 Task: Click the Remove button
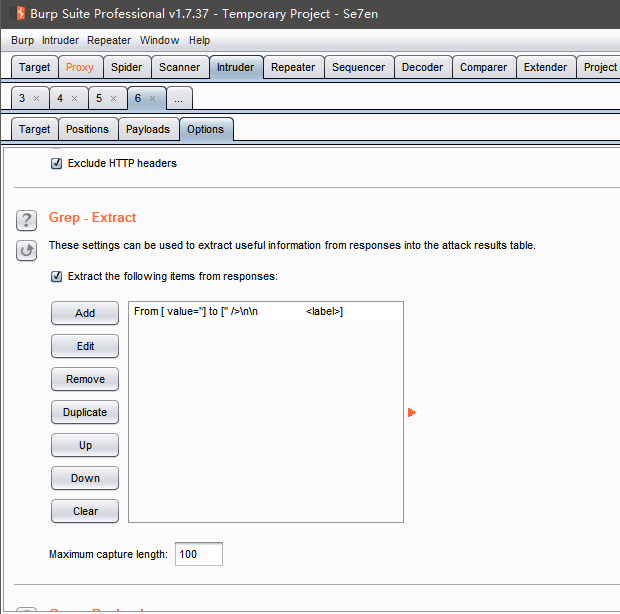pos(85,379)
